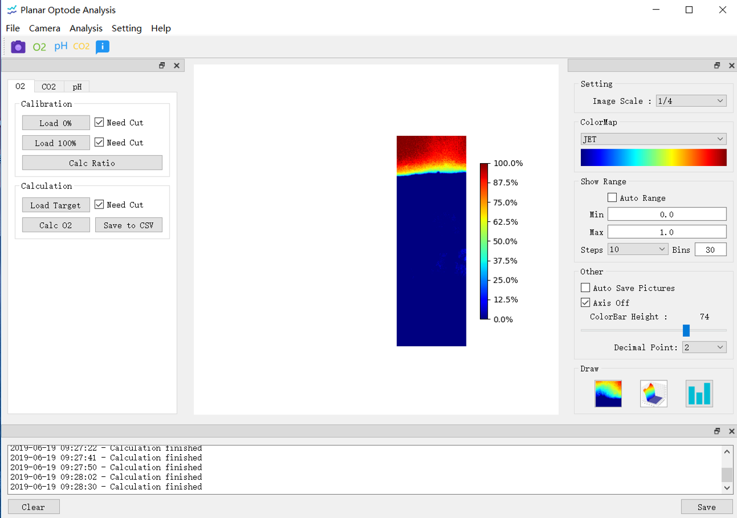Click the app icon in title bar

coord(12,10)
